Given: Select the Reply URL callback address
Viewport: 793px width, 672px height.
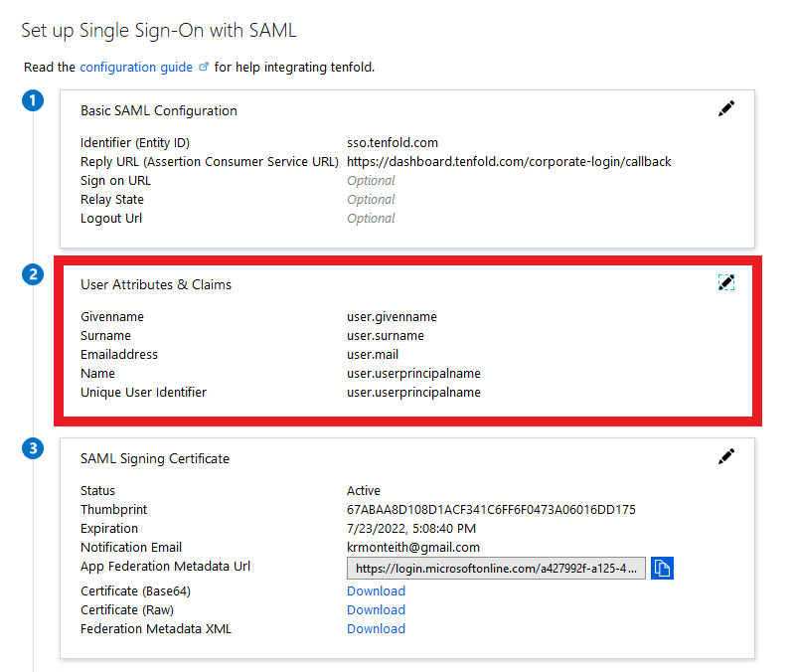Looking at the screenshot, I should click(509, 161).
